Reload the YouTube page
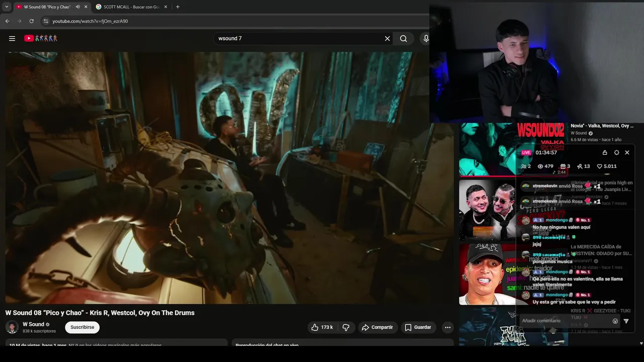The width and height of the screenshot is (644, 362). point(31,21)
